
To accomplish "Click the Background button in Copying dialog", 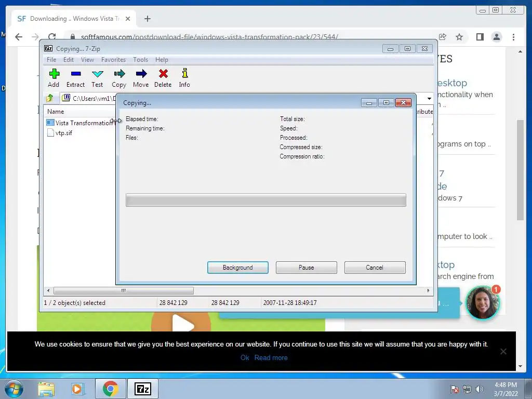I will coord(238,268).
